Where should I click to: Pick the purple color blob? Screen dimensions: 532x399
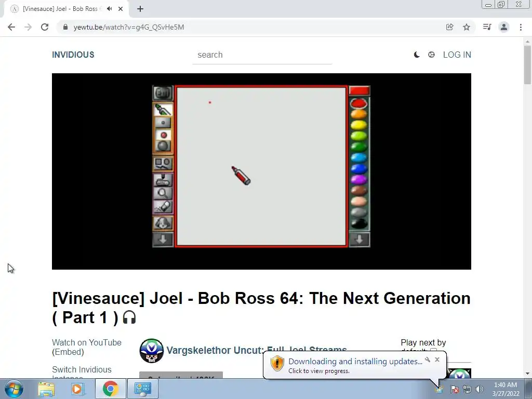click(x=358, y=179)
